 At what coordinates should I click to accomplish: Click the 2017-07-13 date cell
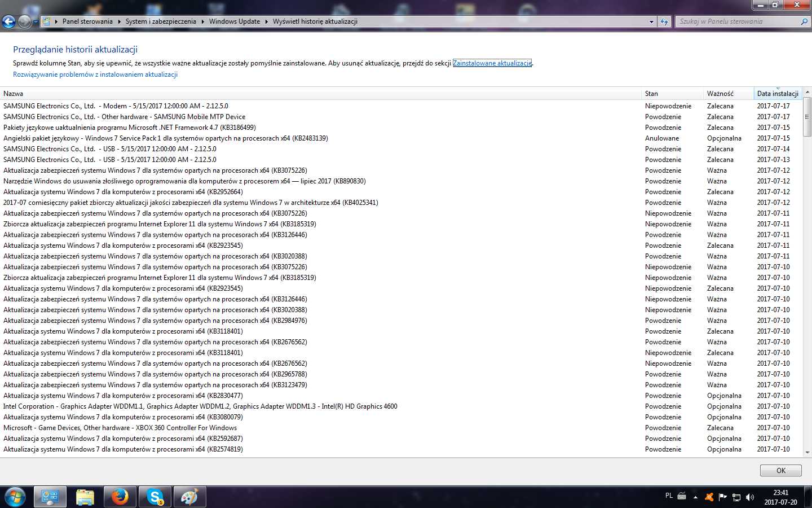click(773, 160)
